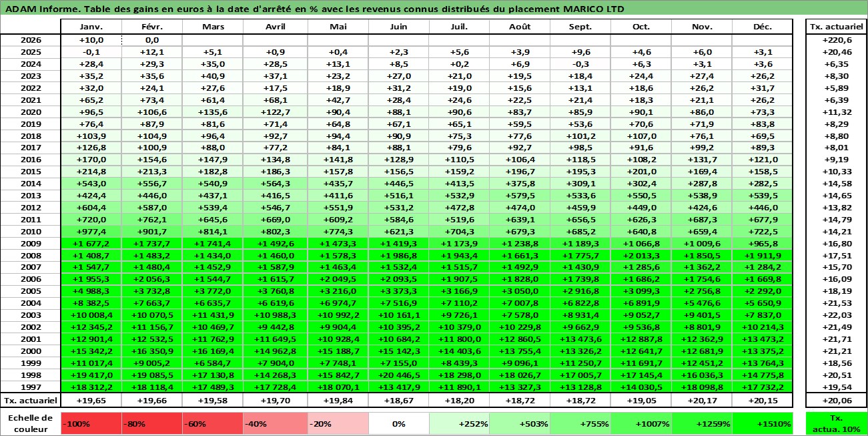
Task: Select the +11 431,9 cell in the 2003 row
Action: pyautogui.click(x=212, y=316)
